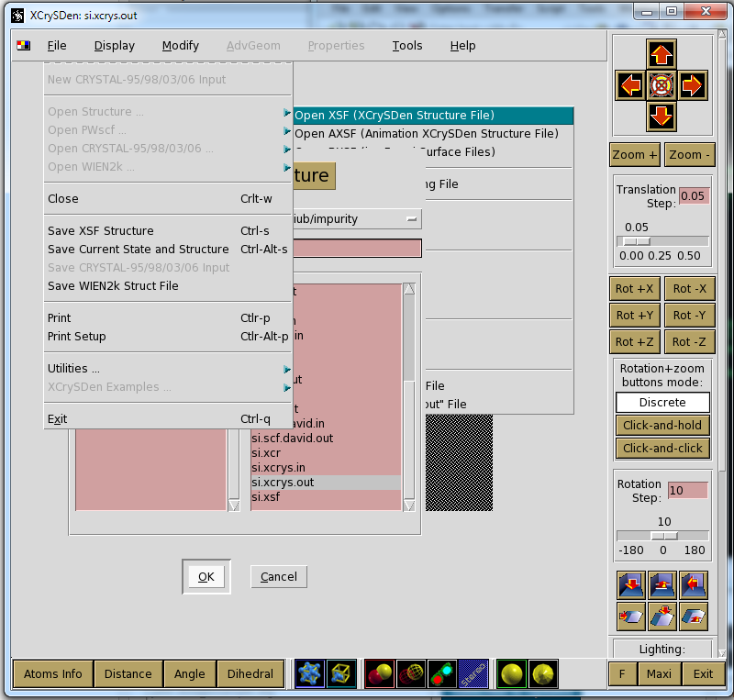The height and width of the screenshot is (700, 734).
Task: Click the Rot +X button
Action: [634, 288]
